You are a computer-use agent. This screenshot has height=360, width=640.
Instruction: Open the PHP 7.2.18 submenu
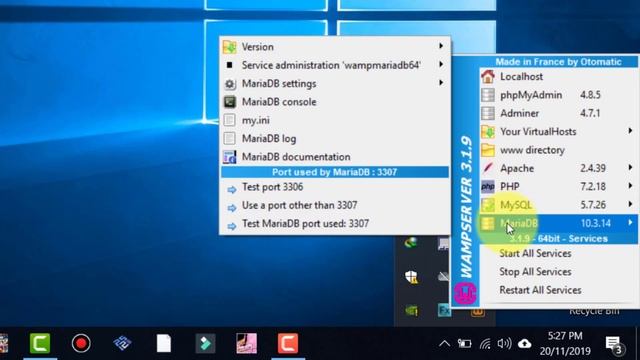[558, 187]
